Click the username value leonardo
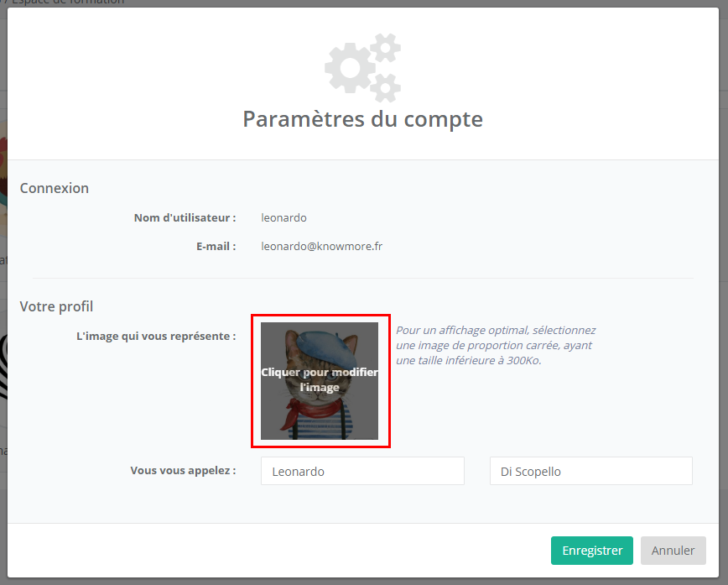Screen dimensions: 728x585 [283, 218]
